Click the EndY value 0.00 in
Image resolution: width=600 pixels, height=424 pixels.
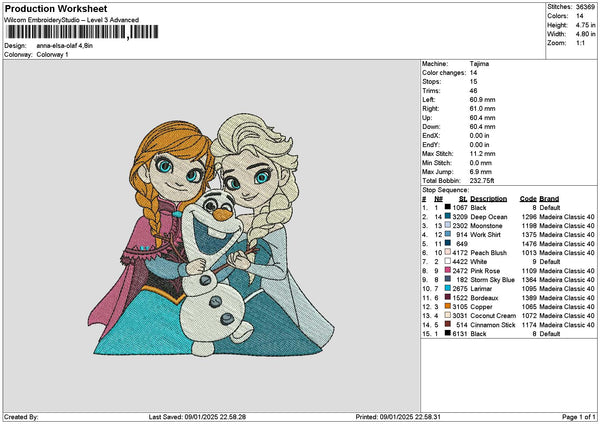479,145
